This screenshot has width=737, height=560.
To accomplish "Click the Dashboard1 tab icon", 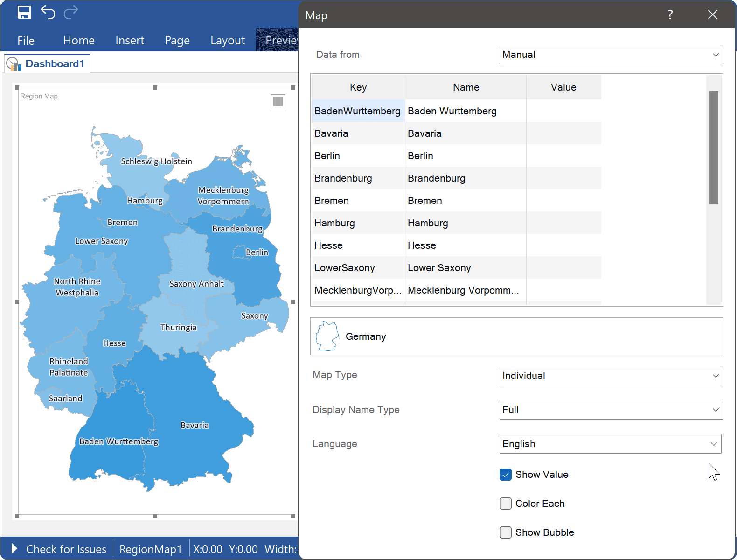I will coord(14,64).
